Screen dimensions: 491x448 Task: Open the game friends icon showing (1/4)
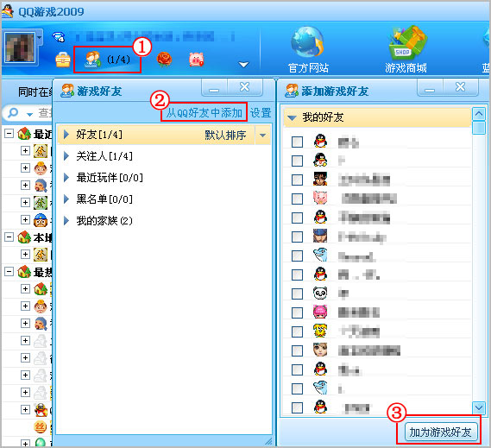coord(106,60)
